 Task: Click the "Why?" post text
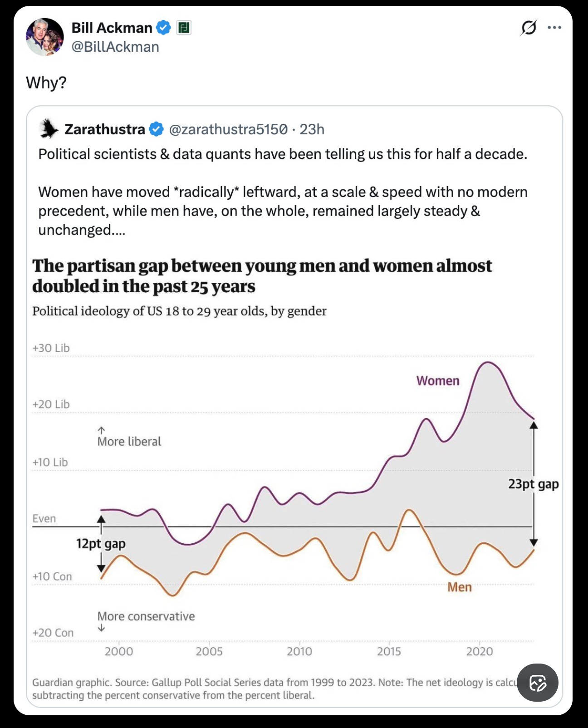click(x=46, y=83)
